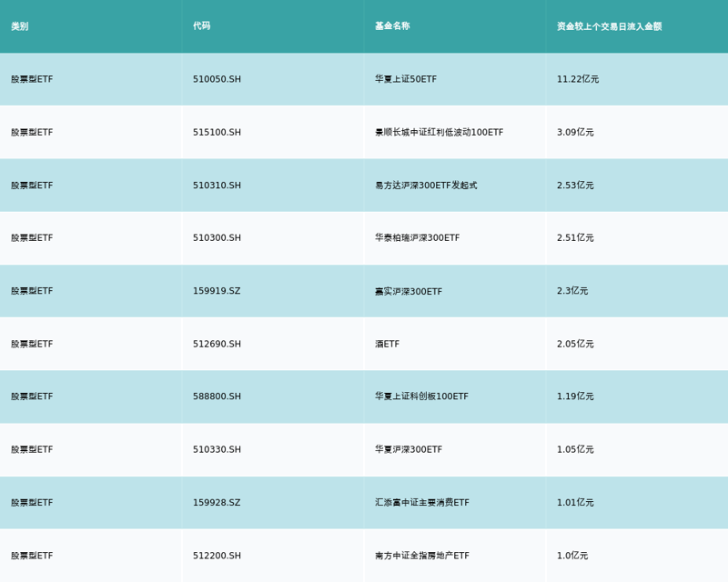Click 股票型ETF in the 588800.SH row
The width and height of the screenshot is (728, 582).
32,396
